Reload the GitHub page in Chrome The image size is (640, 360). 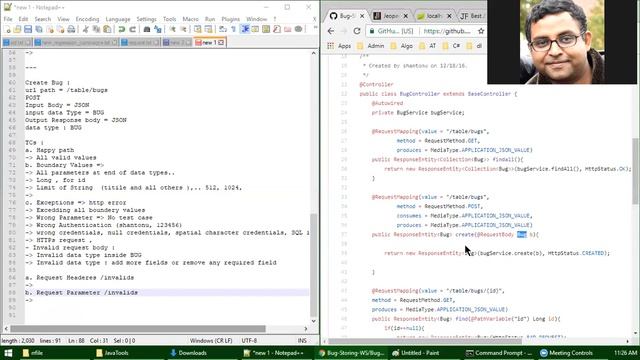(x=357, y=31)
